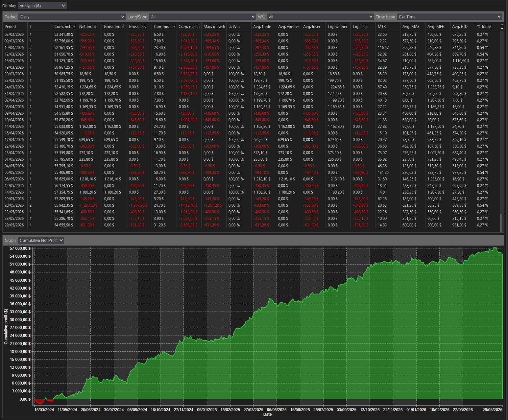Click the 0,00 $ y-axis label
The height and width of the screenshot is (420, 508).
point(25,399)
